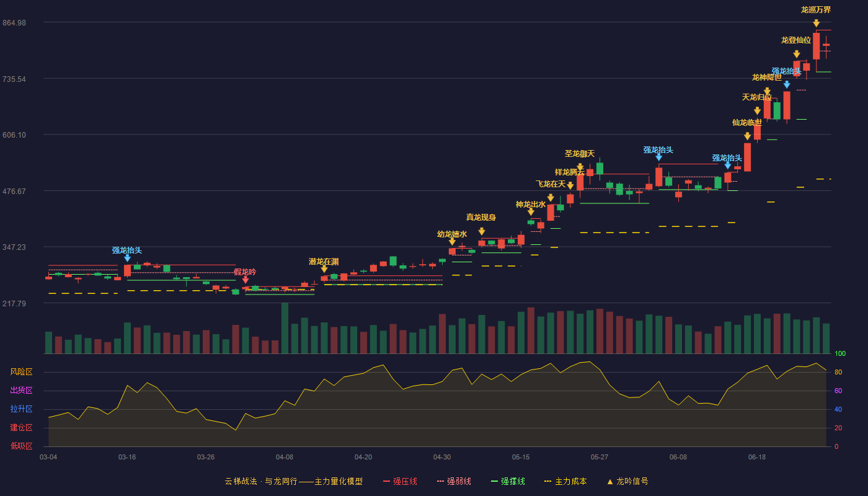Screen dimensions: 868x496
Task: Click the 假龙吟 signal label
Action: (245, 272)
